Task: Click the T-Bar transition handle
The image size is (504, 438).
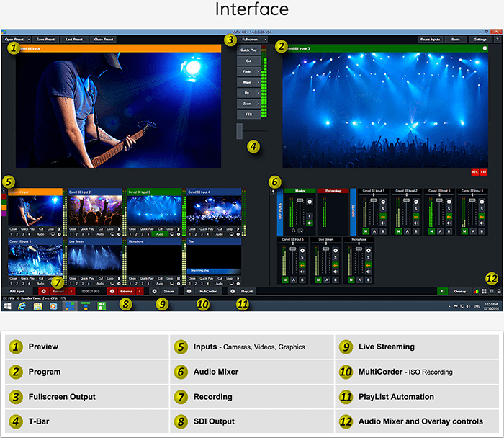Action: pos(240,131)
